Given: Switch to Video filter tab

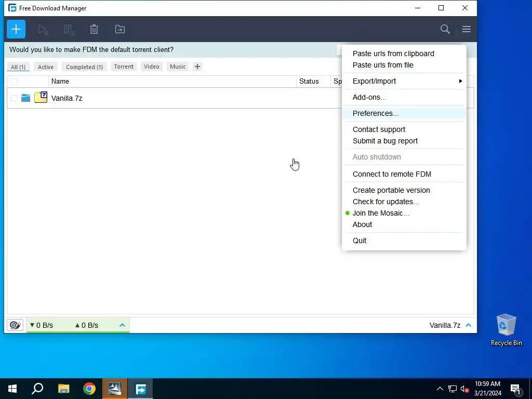Looking at the screenshot, I should [151, 66].
